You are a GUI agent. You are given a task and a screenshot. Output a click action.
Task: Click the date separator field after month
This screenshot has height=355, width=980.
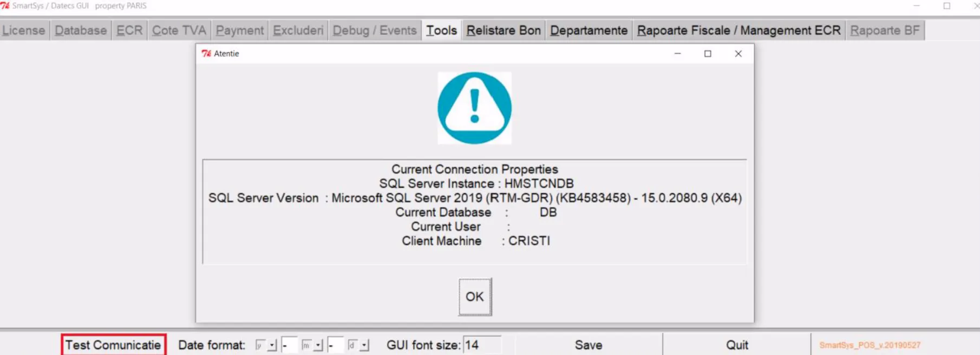pyautogui.click(x=335, y=345)
